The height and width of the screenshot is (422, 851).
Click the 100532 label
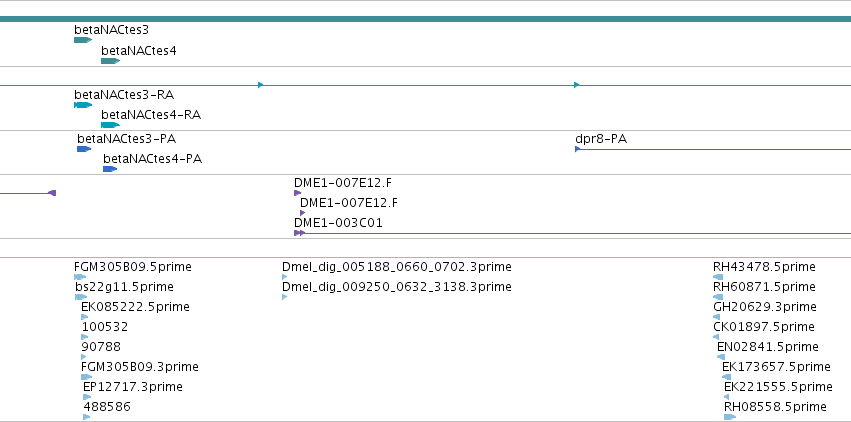click(x=105, y=327)
